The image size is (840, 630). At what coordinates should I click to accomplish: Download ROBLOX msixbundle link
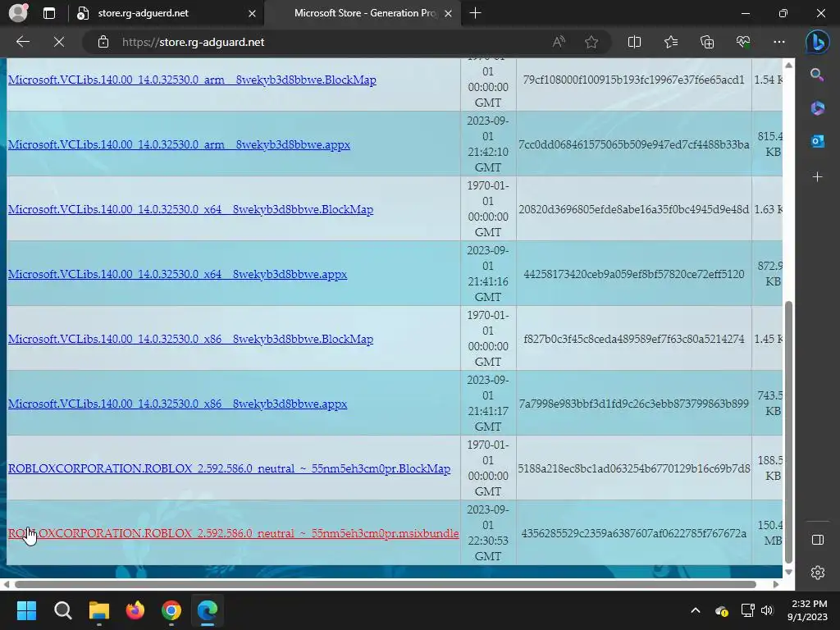click(233, 533)
